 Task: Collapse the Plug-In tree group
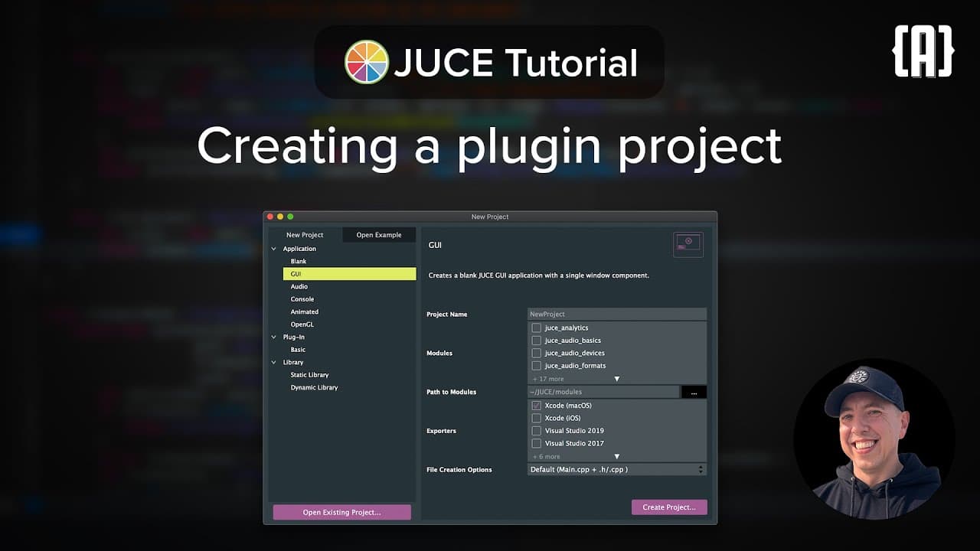(x=274, y=337)
